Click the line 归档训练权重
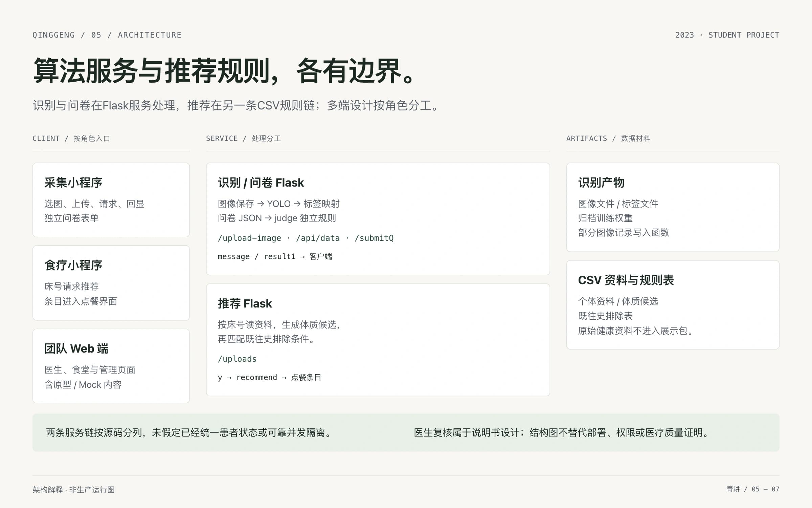Screen dimensions: 812x508 (605, 218)
